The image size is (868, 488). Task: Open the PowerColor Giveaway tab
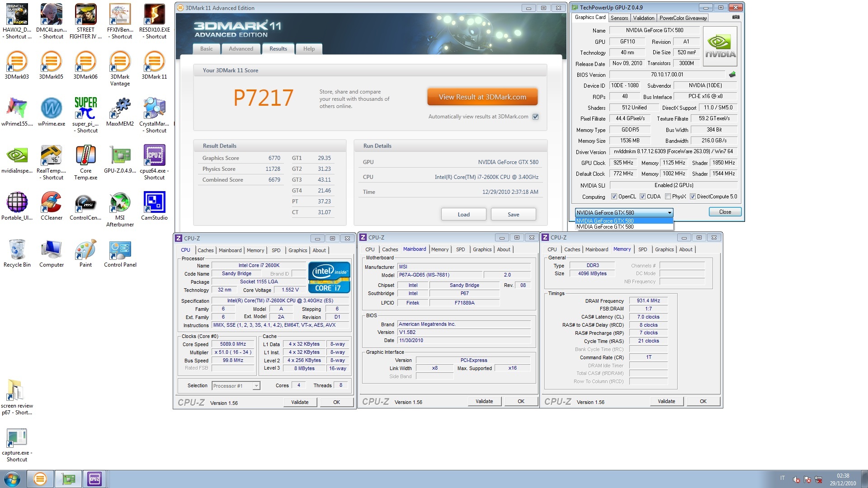click(x=683, y=18)
